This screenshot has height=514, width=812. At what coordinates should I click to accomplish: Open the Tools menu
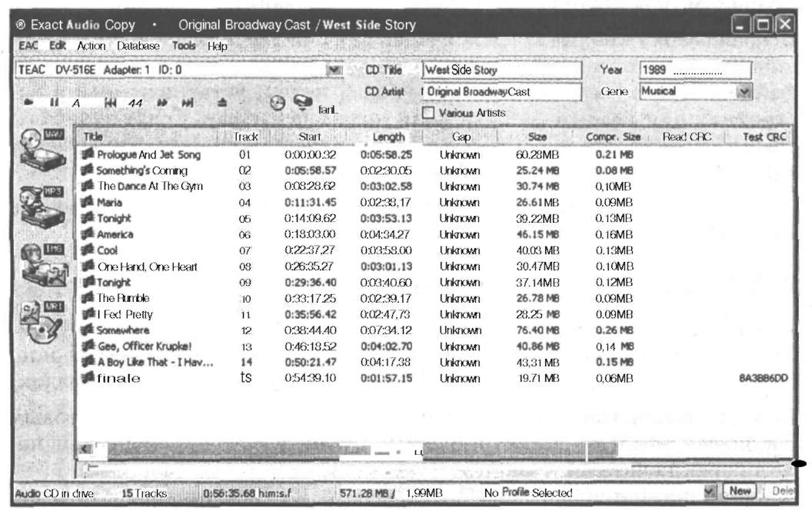(184, 46)
